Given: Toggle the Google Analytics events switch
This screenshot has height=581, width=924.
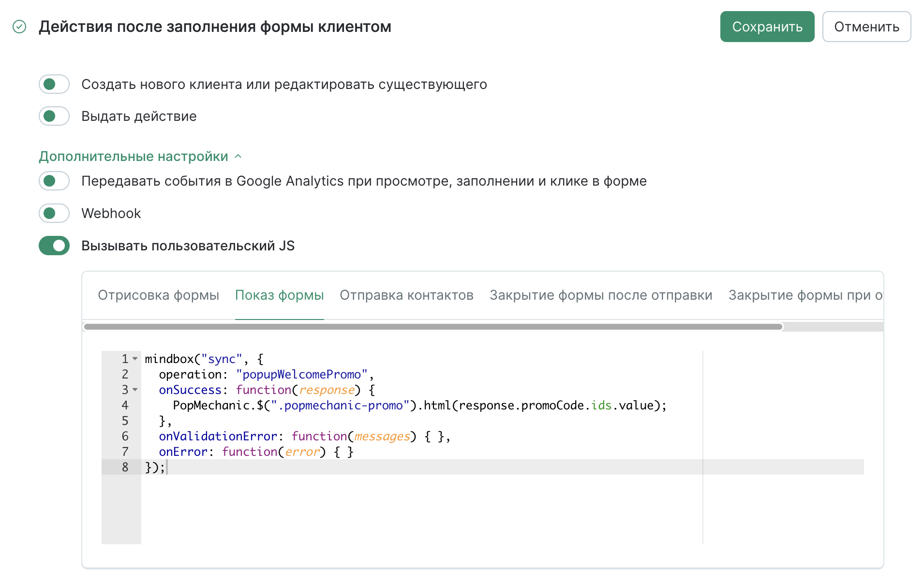Looking at the screenshot, I should [54, 181].
